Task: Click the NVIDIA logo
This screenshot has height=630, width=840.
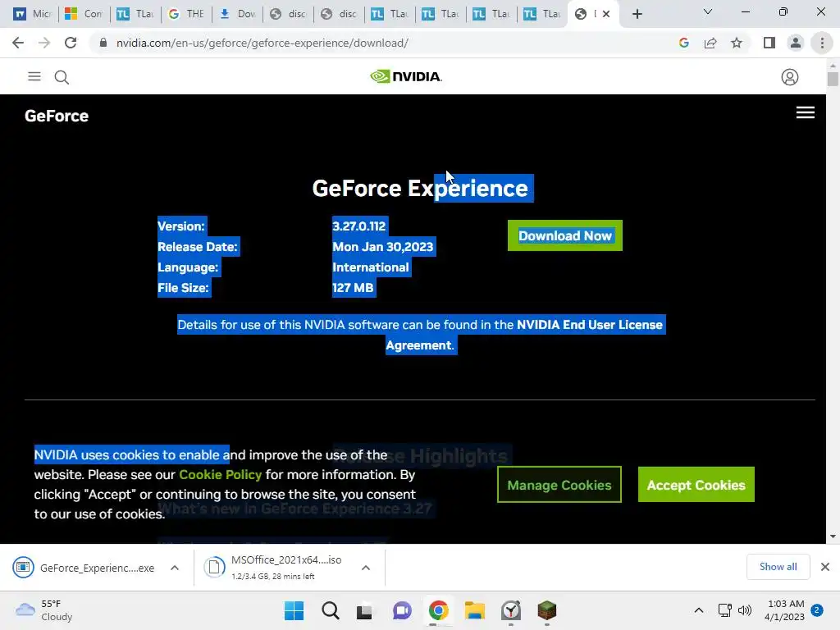Action: (x=406, y=76)
